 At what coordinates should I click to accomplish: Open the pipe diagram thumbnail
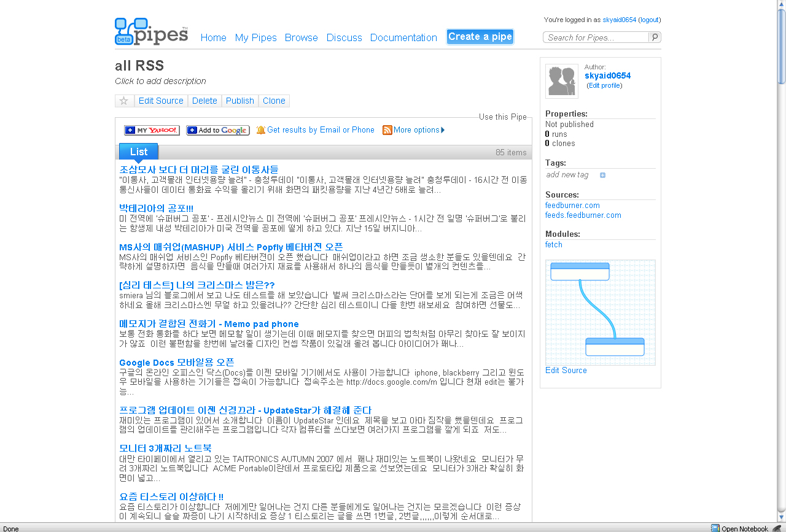(x=601, y=312)
